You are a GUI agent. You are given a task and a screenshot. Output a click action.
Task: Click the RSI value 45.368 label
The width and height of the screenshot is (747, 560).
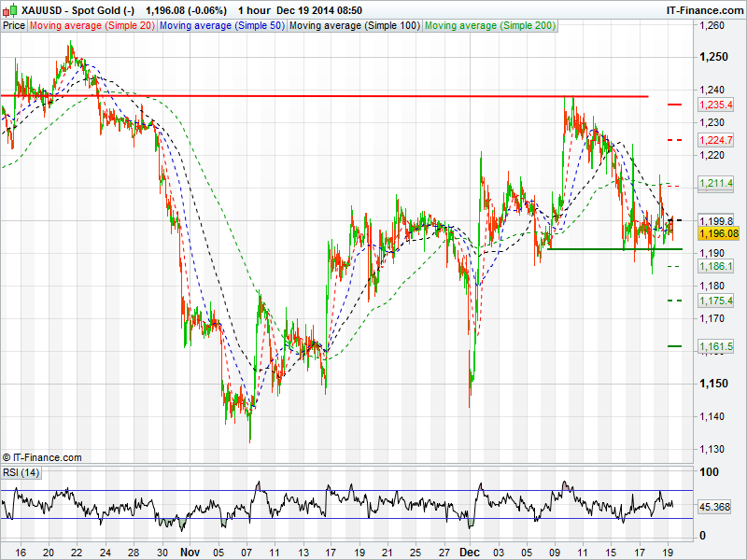coord(714,507)
